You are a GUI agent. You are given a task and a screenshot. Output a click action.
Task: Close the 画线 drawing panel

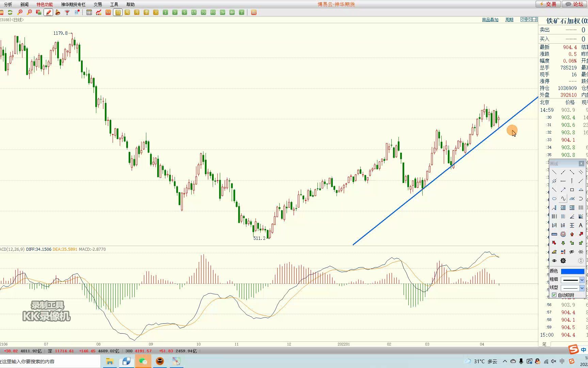(x=581, y=164)
